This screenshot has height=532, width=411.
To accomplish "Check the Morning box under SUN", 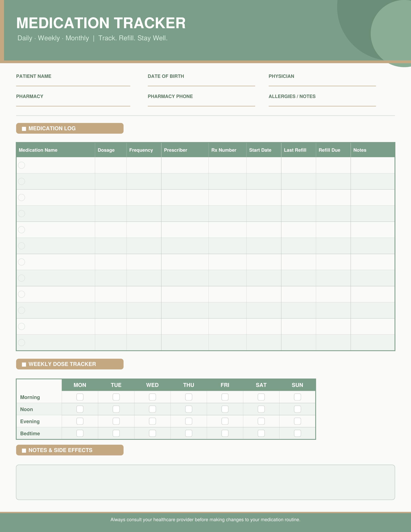I will point(298,397).
